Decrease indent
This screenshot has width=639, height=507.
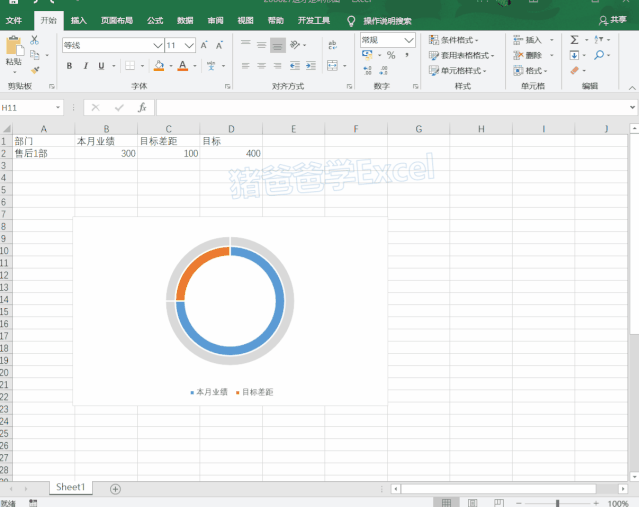pyautogui.click(x=295, y=66)
